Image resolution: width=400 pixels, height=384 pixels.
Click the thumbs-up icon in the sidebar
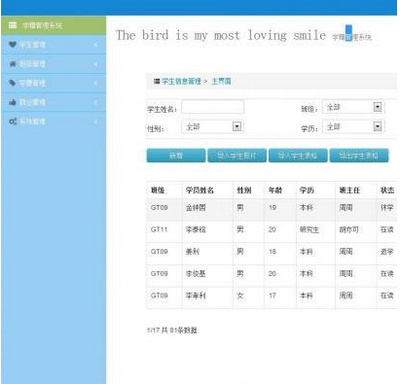[x=13, y=102]
